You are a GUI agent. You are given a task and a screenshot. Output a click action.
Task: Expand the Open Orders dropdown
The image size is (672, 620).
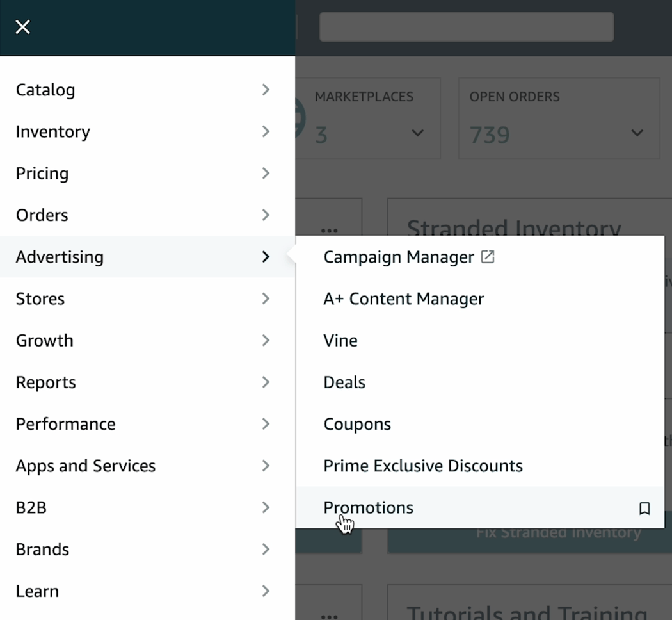coord(637,133)
